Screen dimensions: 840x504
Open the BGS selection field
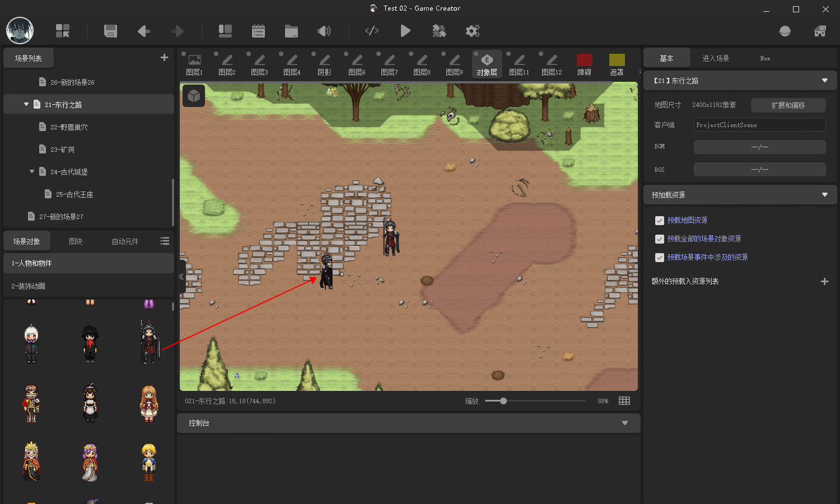[759, 169]
